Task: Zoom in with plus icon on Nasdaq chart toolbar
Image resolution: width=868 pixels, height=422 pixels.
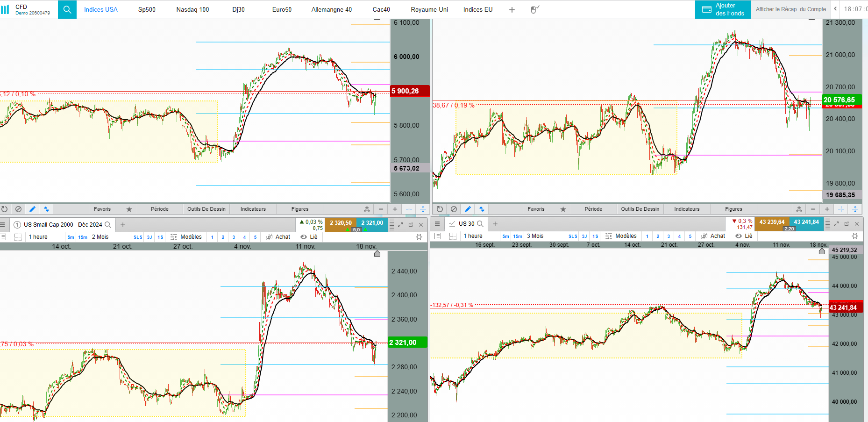Action: pyautogui.click(x=827, y=209)
